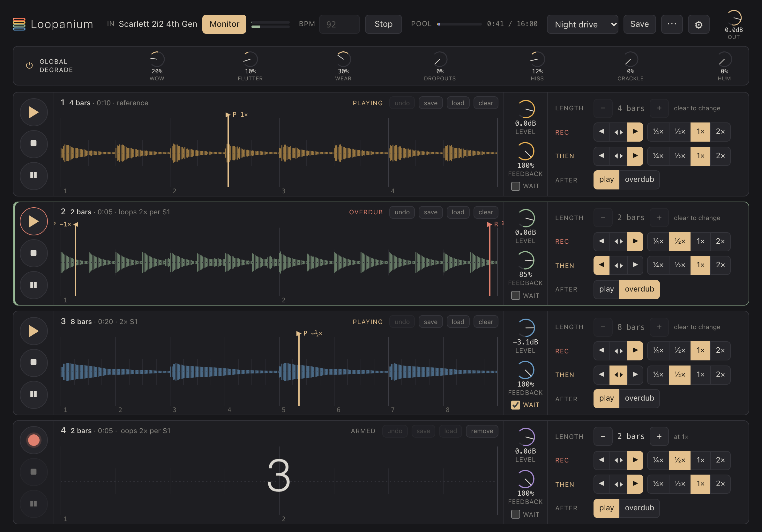This screenshot has height=532, width=762.
Task: Undo the last overdub on loop 2
Action: [402, 212]
